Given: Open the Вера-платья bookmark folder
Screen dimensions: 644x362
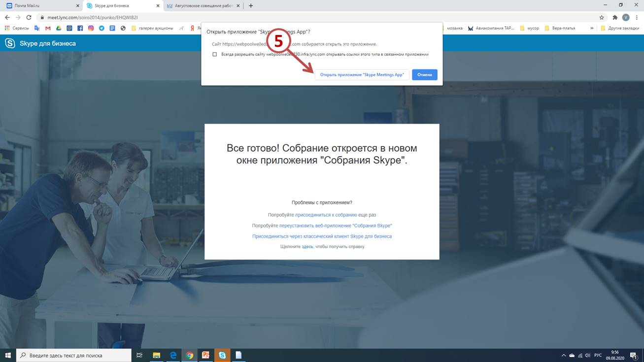Looking at the screenshot, I should (x=560, y=28).
